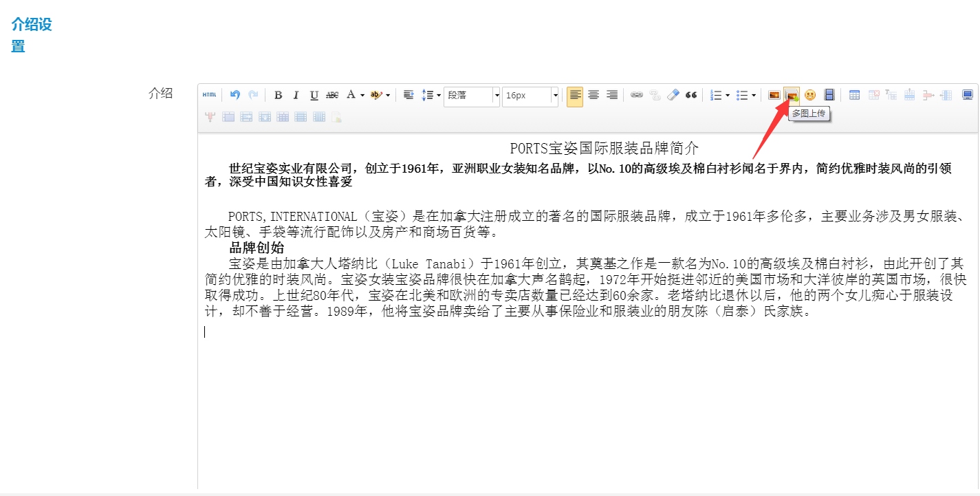Click the bold '品牌创始' heading
Viewport: 980px width, 496px height.
(257, 248)
